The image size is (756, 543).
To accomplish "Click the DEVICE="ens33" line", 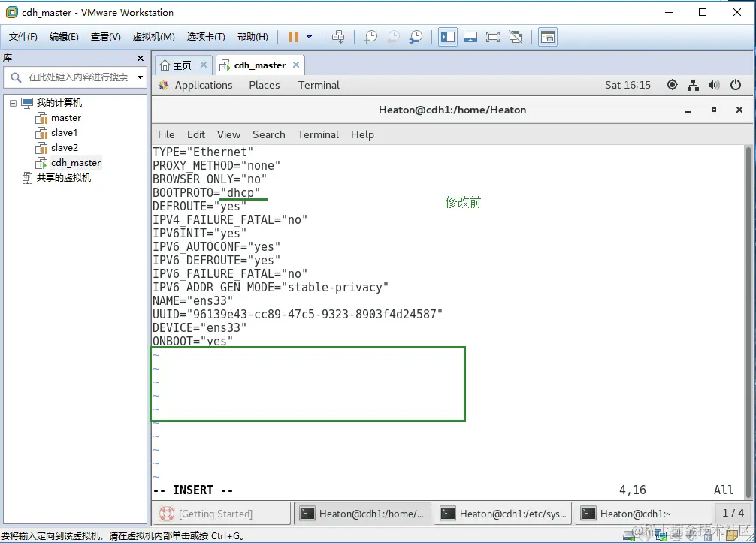I will 200,327.
